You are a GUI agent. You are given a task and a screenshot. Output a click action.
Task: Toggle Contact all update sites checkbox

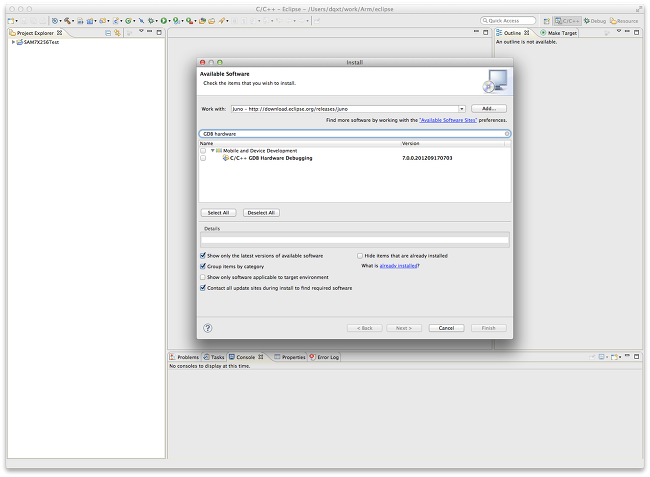(203, 288)
